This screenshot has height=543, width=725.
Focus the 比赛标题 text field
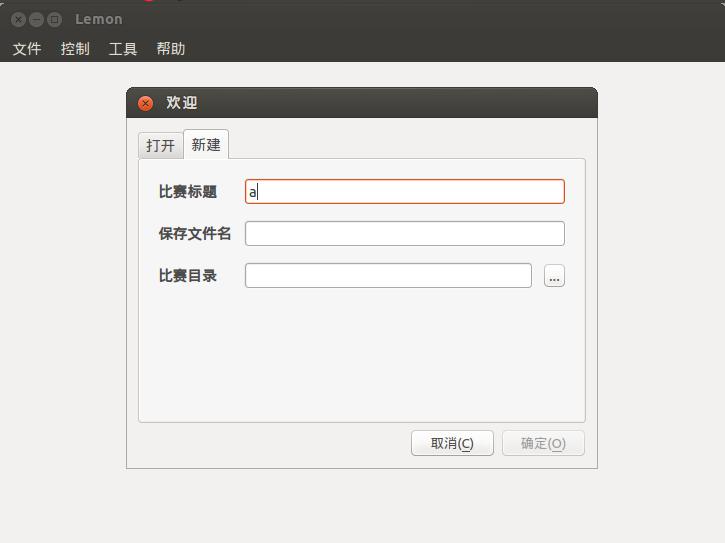click(405, 191)
